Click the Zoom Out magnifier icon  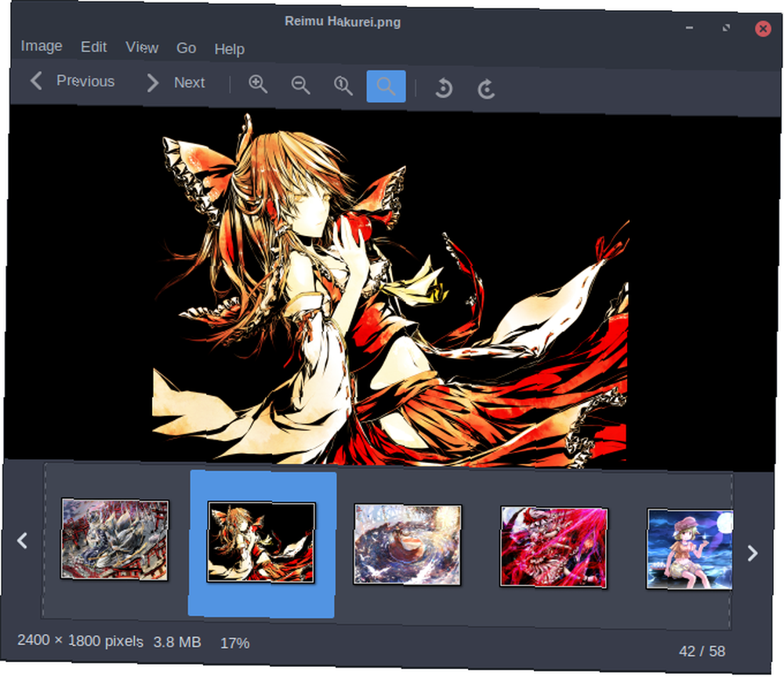coord(300,85)
